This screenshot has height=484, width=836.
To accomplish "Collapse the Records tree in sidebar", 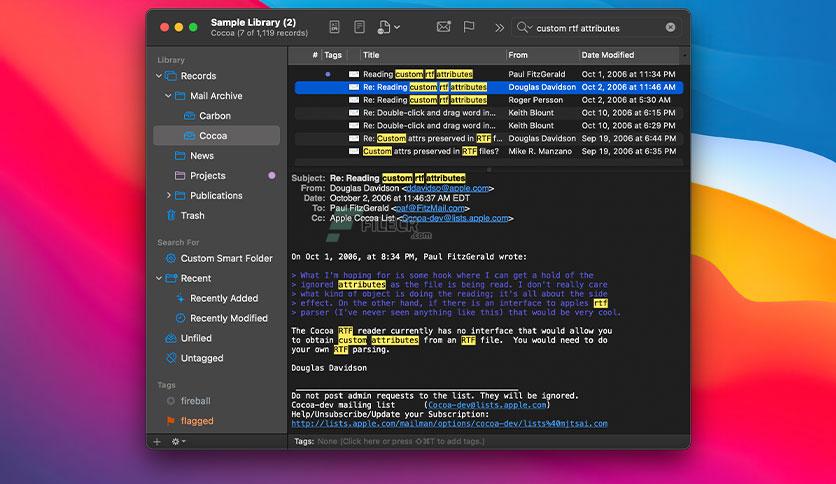I will point(158,76).
